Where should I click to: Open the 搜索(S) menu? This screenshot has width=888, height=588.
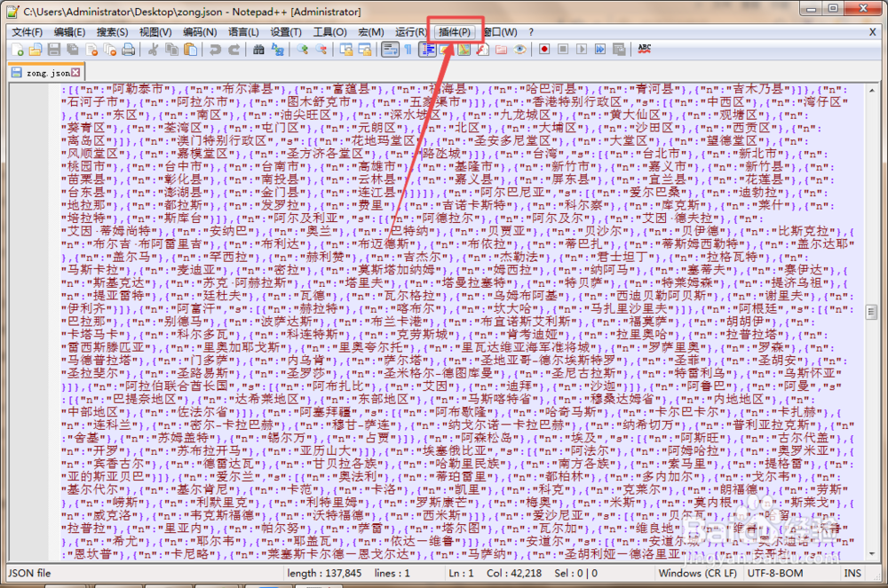click(x=112, y=32)
